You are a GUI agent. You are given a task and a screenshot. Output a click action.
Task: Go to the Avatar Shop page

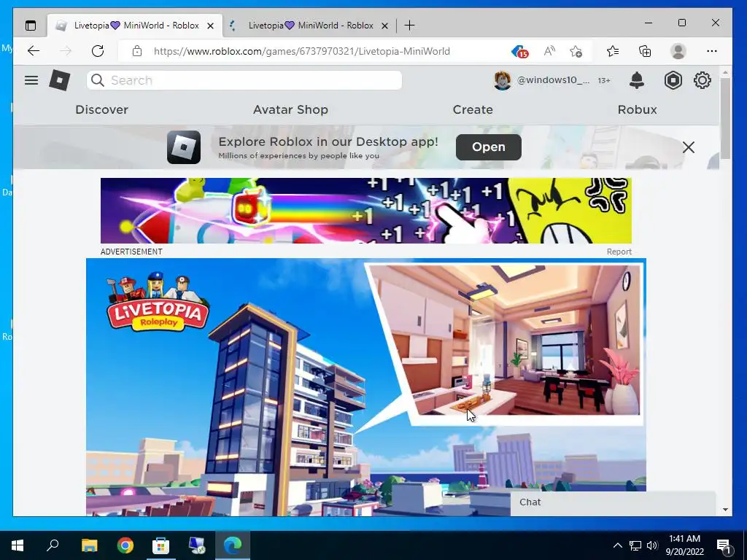[x=290, y=109]
